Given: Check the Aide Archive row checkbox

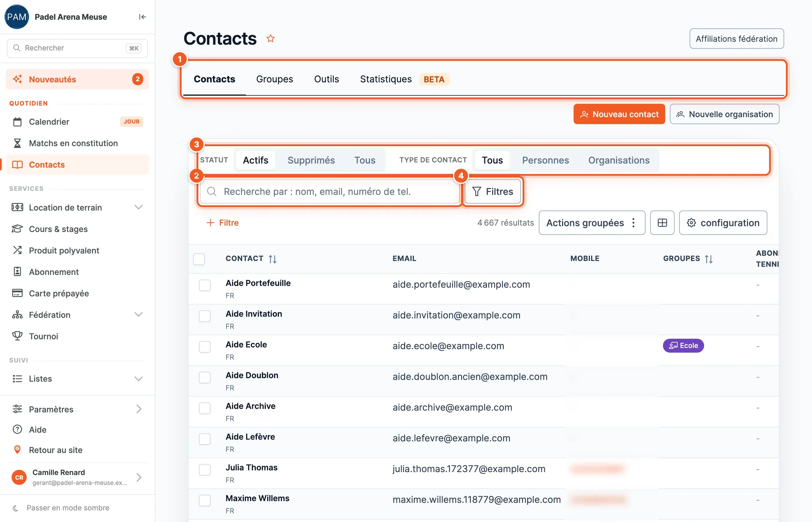Looking at the screenshot, I should (205, 408).
